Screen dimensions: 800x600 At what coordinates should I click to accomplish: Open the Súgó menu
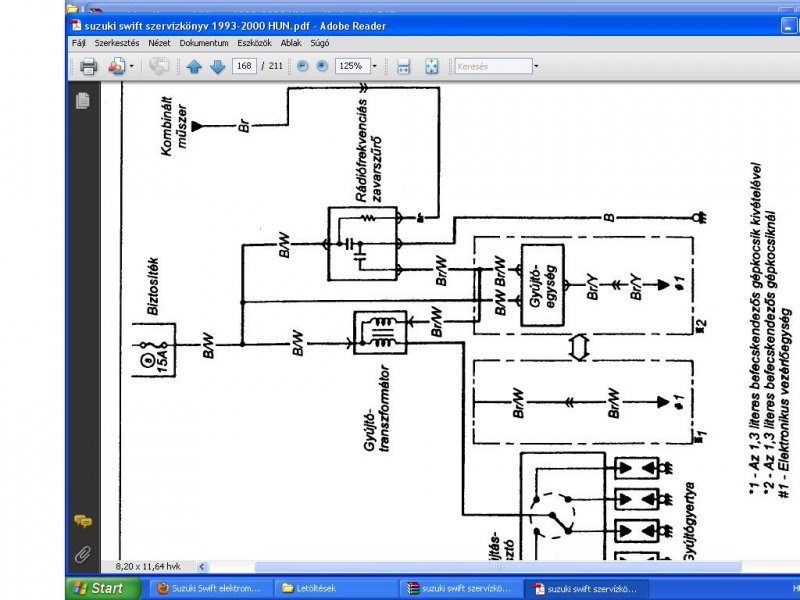(319, 43)
